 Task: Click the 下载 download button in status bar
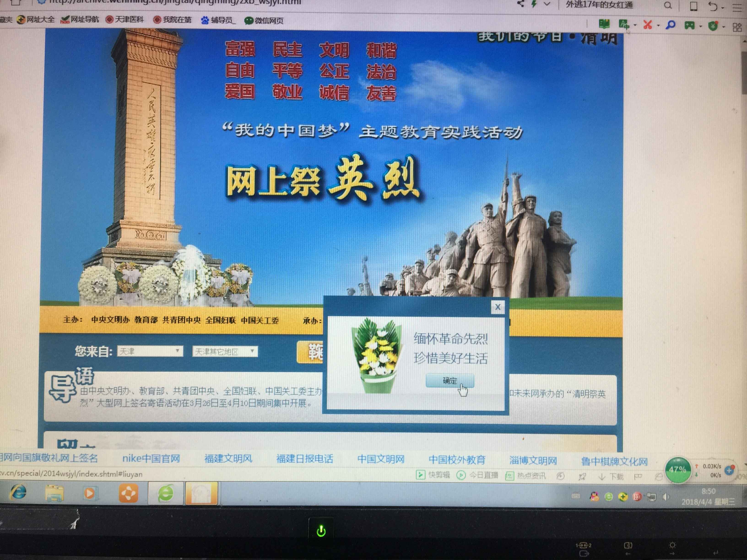click(611, 477)
